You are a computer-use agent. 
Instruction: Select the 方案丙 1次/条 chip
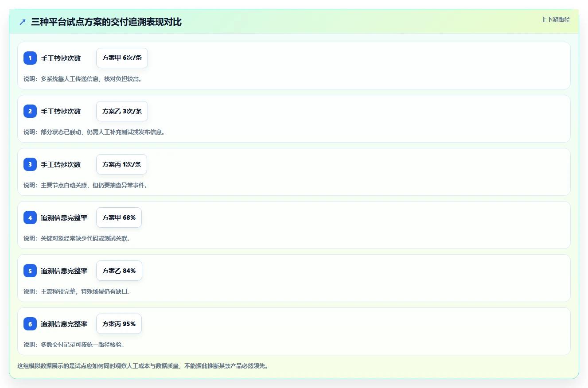pyautogui.click(x=121, y=164)
